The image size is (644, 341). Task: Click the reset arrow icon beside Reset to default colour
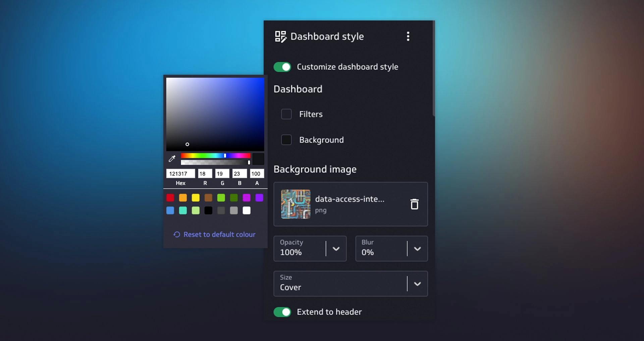pyautogui.click(x=177, y=234)
